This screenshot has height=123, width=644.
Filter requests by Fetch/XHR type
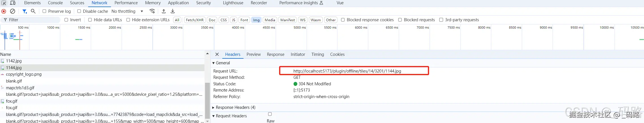click(x=195, y=20)
